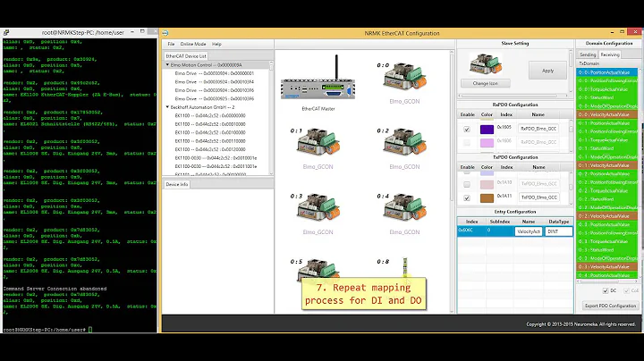Select the slave 0:5 drive icon
This screenshot has height=361, width=644.
pyautogui.click(x=318, y=268)
